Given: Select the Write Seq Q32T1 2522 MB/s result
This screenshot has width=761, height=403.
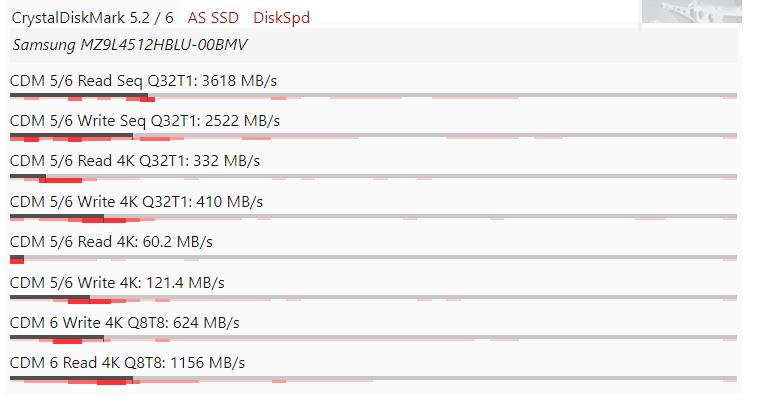Looking at the screenshot, I should click(x=144, y=121).
